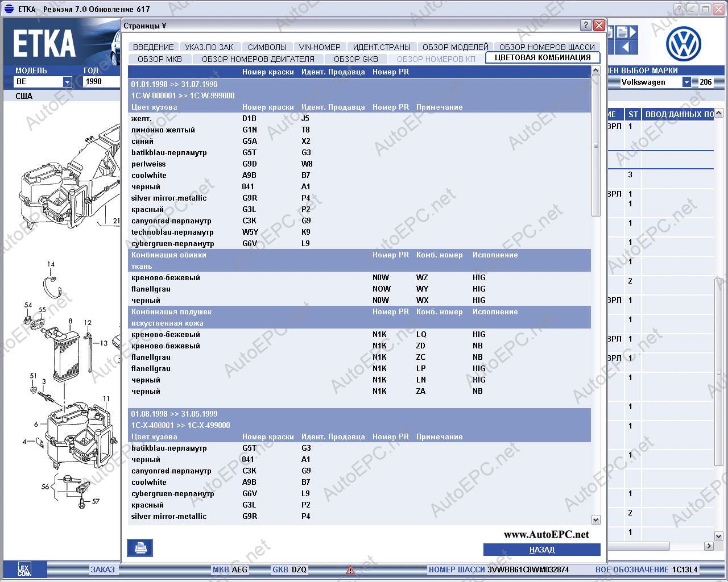Open the Volkswagen brand dropdown
Screen dimensions: 728x582
(686, 82)
